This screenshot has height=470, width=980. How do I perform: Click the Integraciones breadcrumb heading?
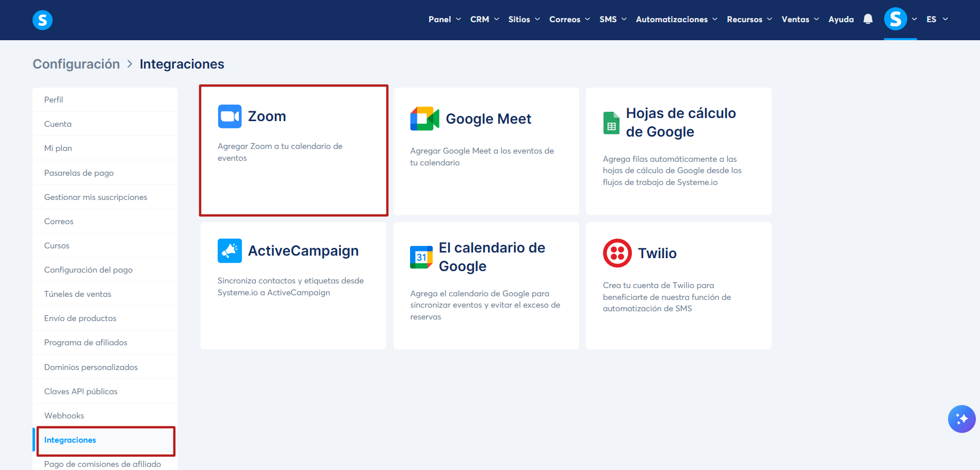point(182,64)
